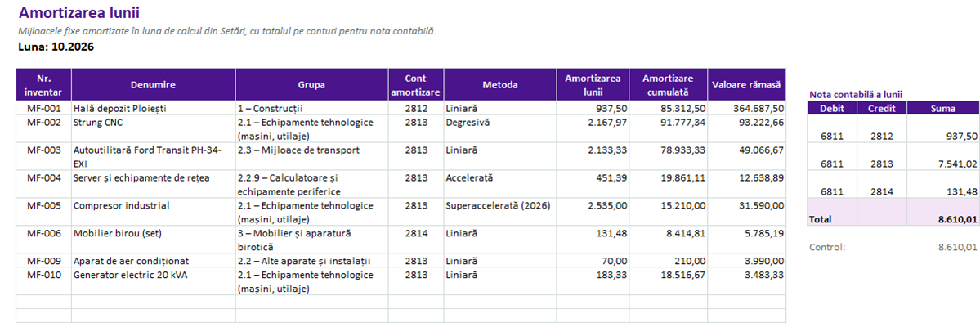Image resolution: width=980 pixels, height=323 pixels.
Task: Select the 'Compresor industrial' cell
Action: point(153,212)
